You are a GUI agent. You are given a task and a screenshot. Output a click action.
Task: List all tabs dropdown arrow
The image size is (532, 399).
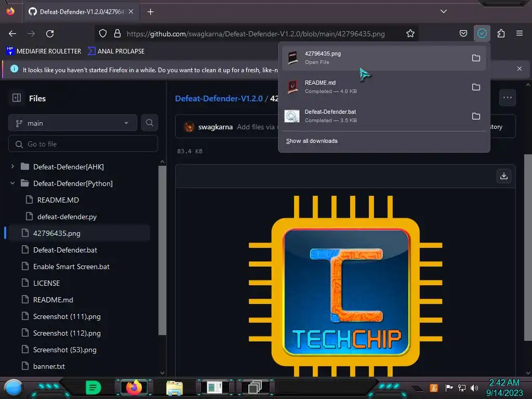[x=444, y=11]
